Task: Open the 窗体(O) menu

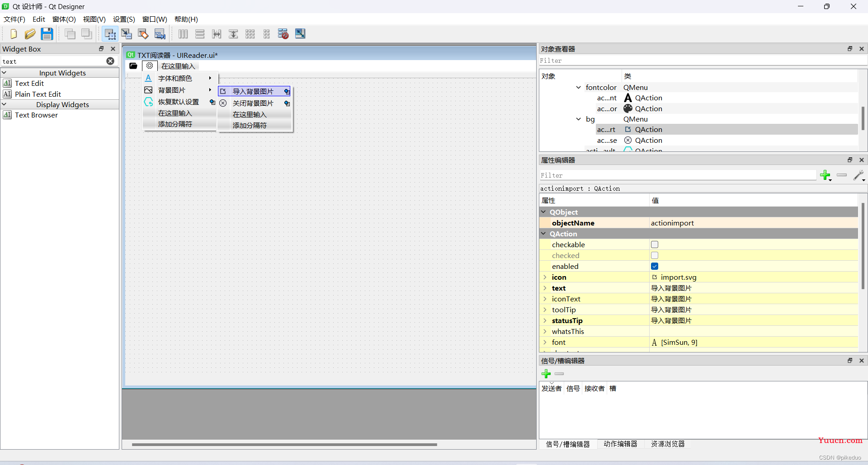Action: tap(64, 19)
